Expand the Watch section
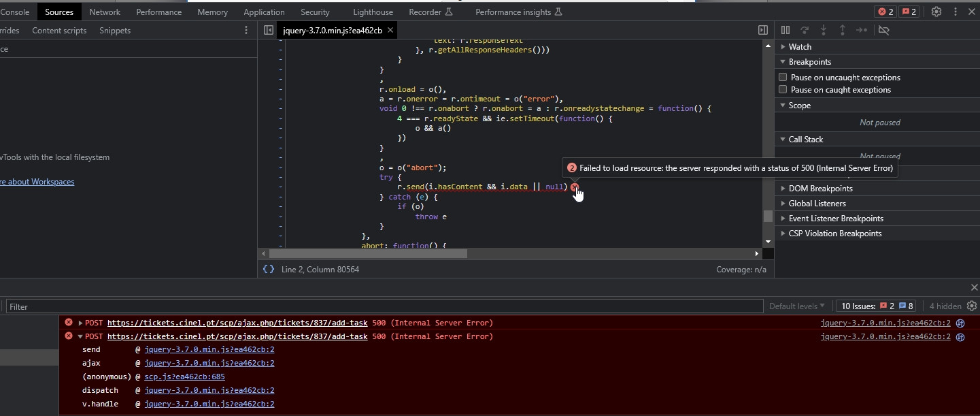Screen dimensions: 980x416 877,47
